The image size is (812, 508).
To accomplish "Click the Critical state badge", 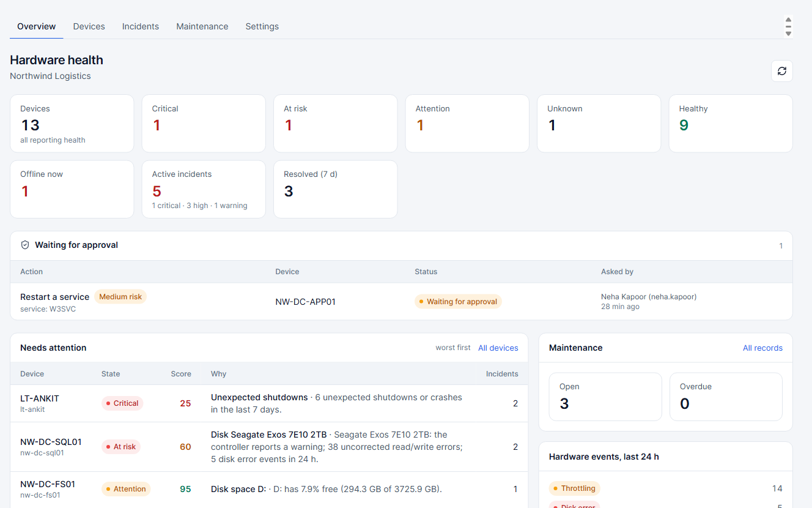I will pyautogui.click(x=122, y=403).
